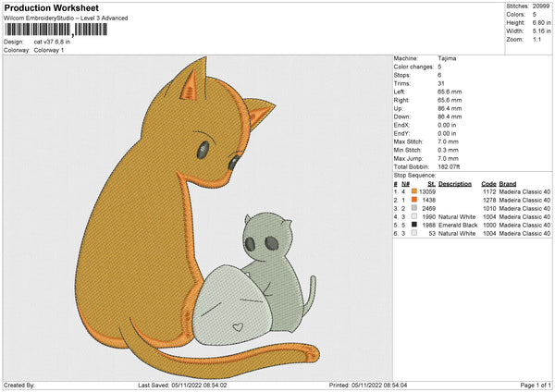555x392 pixels.
Task: Click the white swatch in stop 6
Action: coord(412,233)
